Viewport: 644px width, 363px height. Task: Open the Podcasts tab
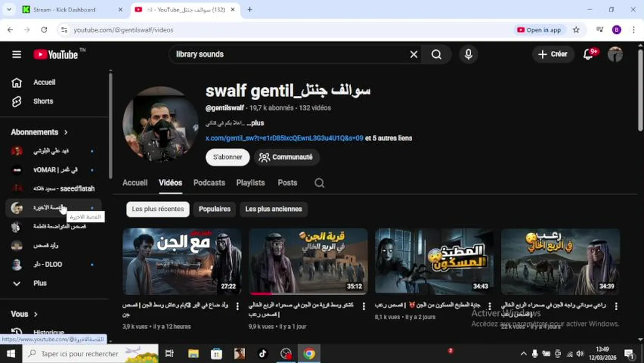pyautogui.click(x=209, y=183)
